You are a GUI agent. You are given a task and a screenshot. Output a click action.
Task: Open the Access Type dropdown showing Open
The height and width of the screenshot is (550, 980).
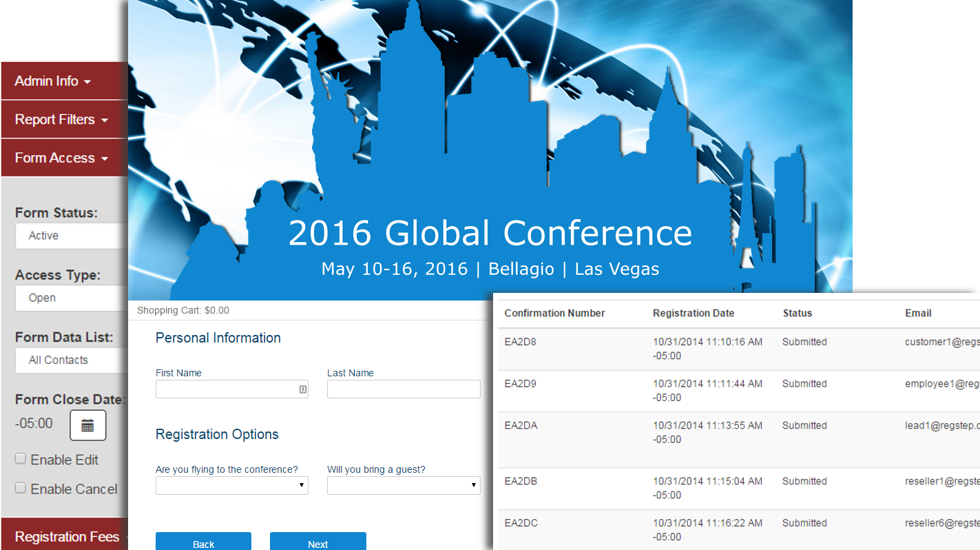[x=72, y=298]
